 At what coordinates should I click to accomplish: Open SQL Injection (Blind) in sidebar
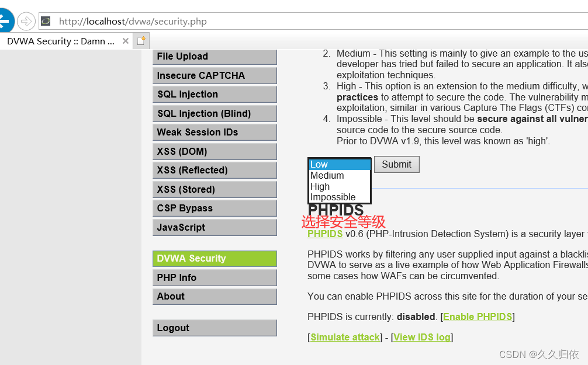tap(215, 113)
